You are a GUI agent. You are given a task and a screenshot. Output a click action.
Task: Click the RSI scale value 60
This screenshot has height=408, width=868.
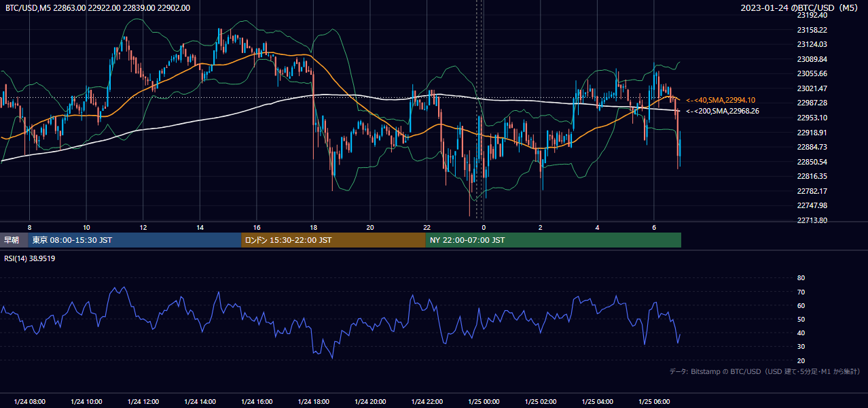point(801,305)
